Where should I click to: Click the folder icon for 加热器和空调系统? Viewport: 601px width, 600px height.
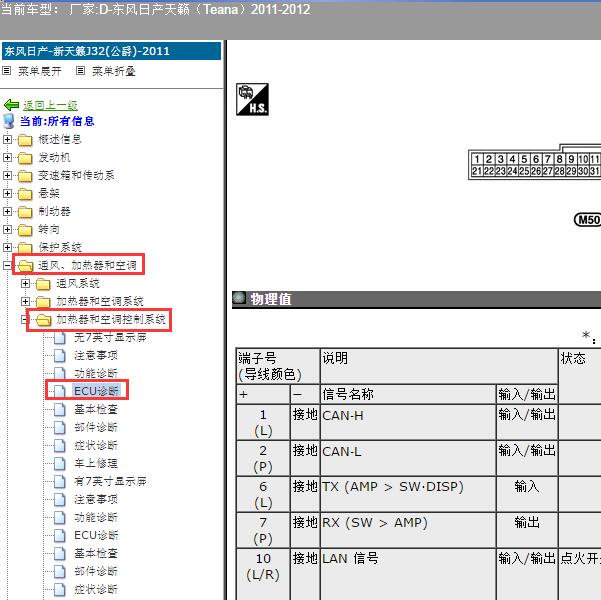click(x=43, y=302)
